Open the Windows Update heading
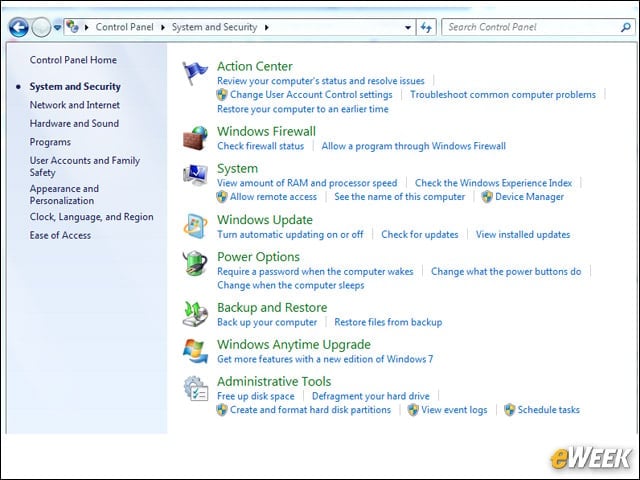Screen dimensions: 640x480 pyautogui.click(x=265, y=220)
